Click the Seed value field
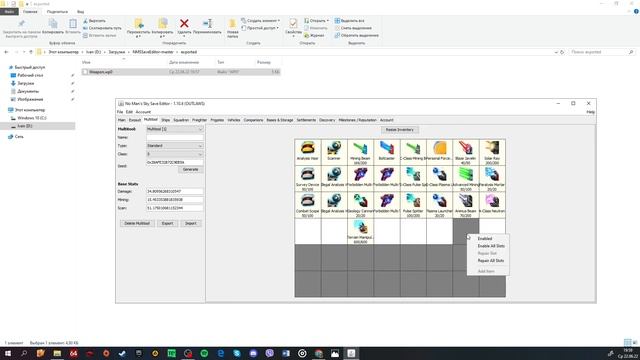The image size is (640, 360). (x=175, y=162)
